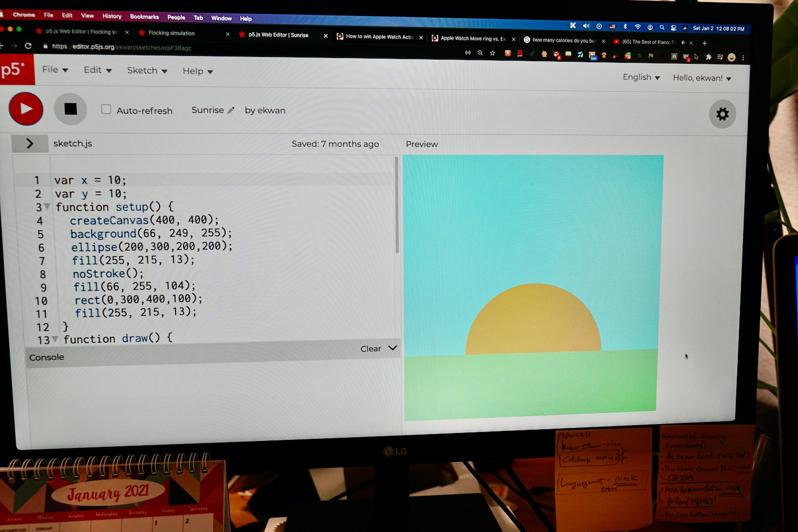Collapse the console with the chevron
The height and width of the screenshot is (532, 798).
click(393, 348)
